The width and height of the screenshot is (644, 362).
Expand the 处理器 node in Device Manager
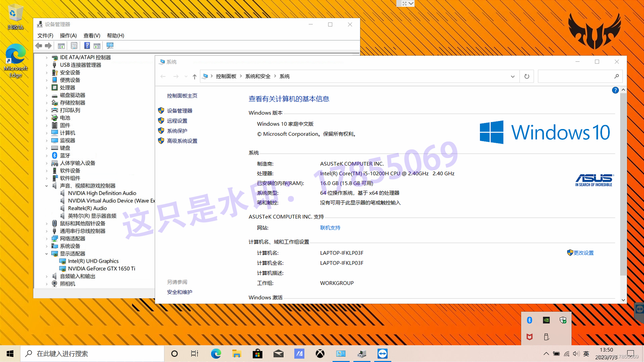47,88
